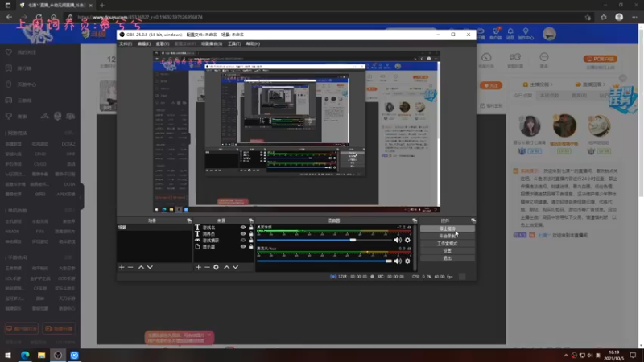Viewport: 644px width, 362px height.
Task: Lock first text source in Sources
Action: coord(251,228)
